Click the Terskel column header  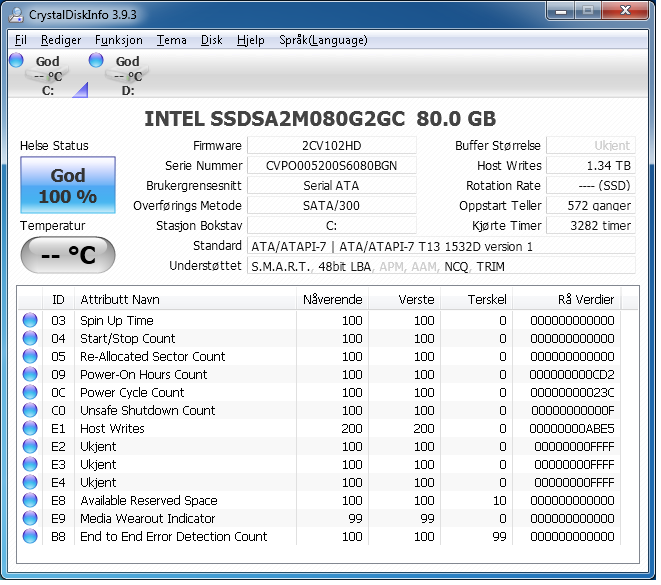tap(477, 299)
